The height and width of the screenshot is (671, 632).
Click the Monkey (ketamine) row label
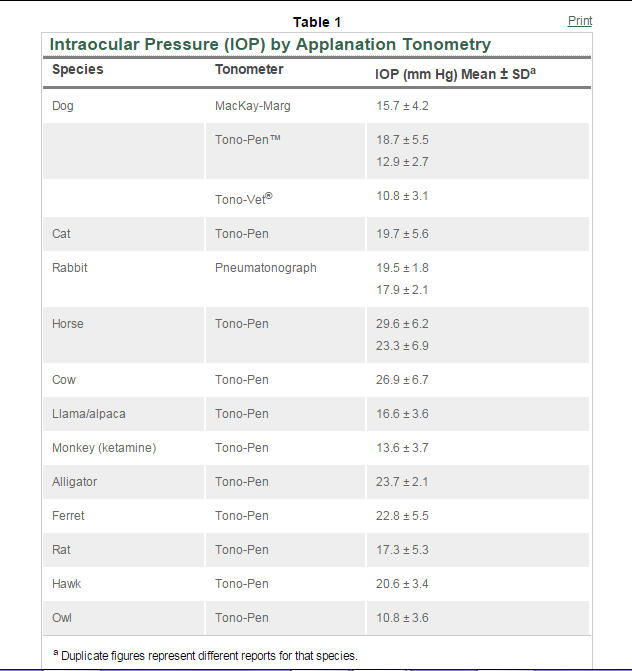click(104, 448)
